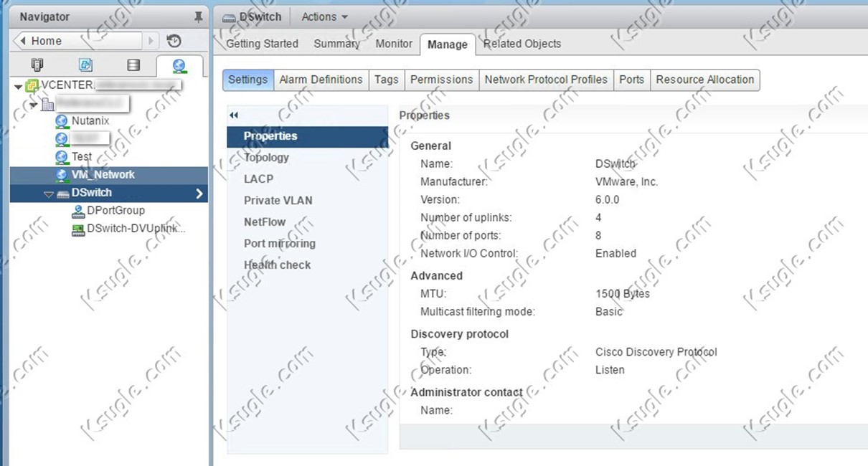Click the Multicast filtering mode value "Basic"
Screen dimensions: 868x466
(x=609, y=312)
